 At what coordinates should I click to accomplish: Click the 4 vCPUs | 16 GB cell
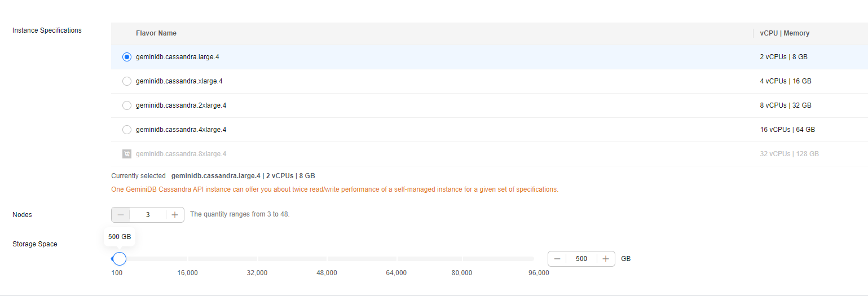pyautogui.click(x=786, y=81)
